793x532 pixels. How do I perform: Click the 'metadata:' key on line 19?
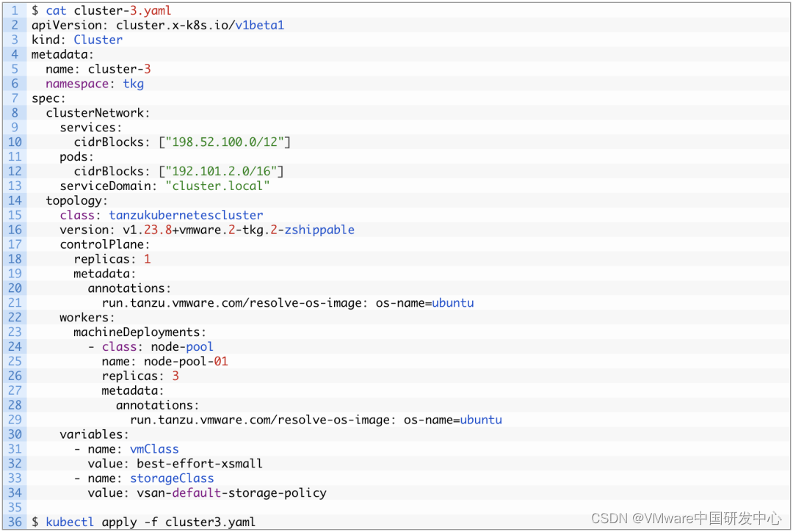click(x=105, y=274)
